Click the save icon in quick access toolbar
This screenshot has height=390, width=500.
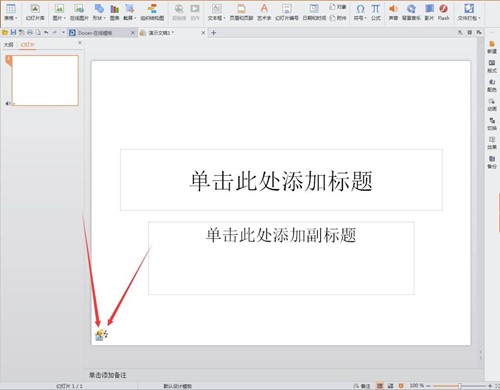click(13, 32)
